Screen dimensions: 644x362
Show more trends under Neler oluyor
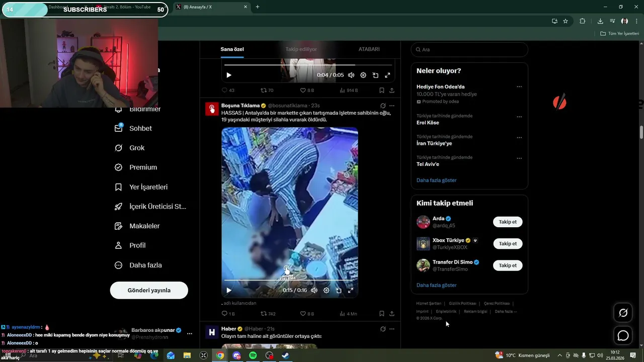coord(437,180)
